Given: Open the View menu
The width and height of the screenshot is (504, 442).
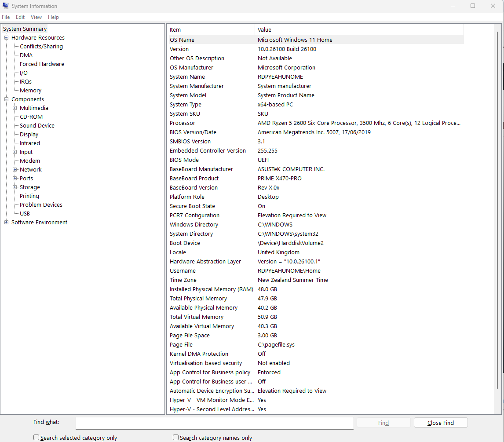Looking at the screenshot, I should tap(36, 17).
